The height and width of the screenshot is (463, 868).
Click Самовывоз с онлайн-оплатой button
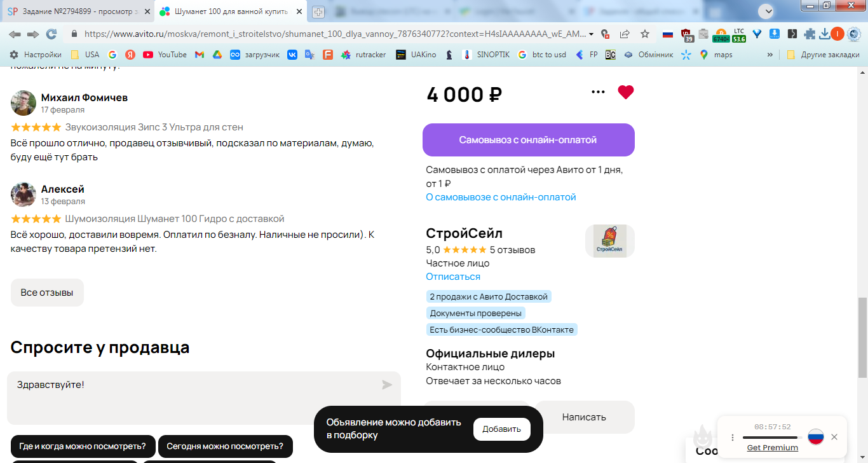pos(529,140)
